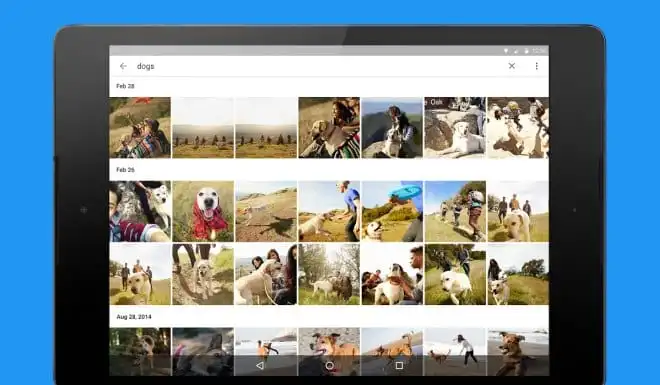Image resolution: width=660 pixels, height=385 pixels.
Task: Tap the Wi-Fi icon in the status bar
Action: coord(506,51)
